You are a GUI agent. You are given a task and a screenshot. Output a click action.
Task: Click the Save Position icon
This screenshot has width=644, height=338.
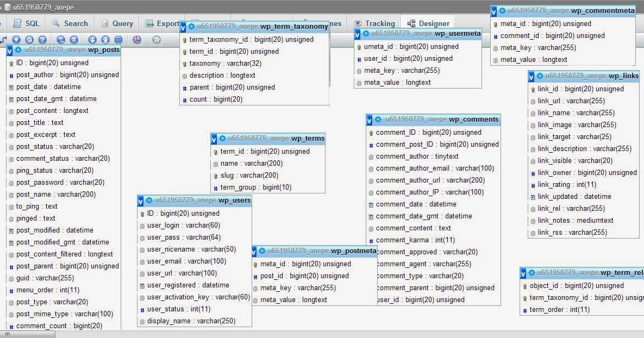click(x=16, y=39)
